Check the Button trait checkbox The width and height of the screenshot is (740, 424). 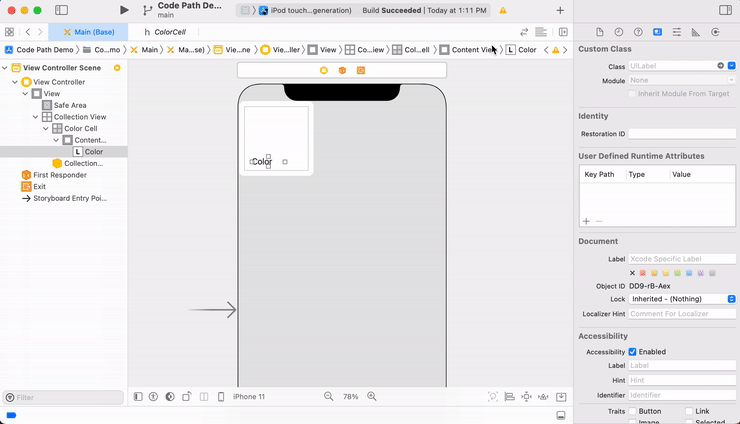coord(633,411)
